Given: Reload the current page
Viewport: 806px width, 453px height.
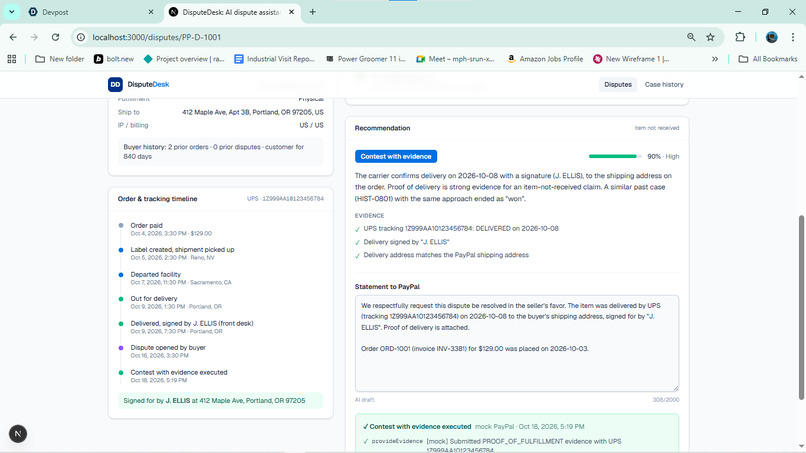Looking at the screenshot, I should click(56, 37).
